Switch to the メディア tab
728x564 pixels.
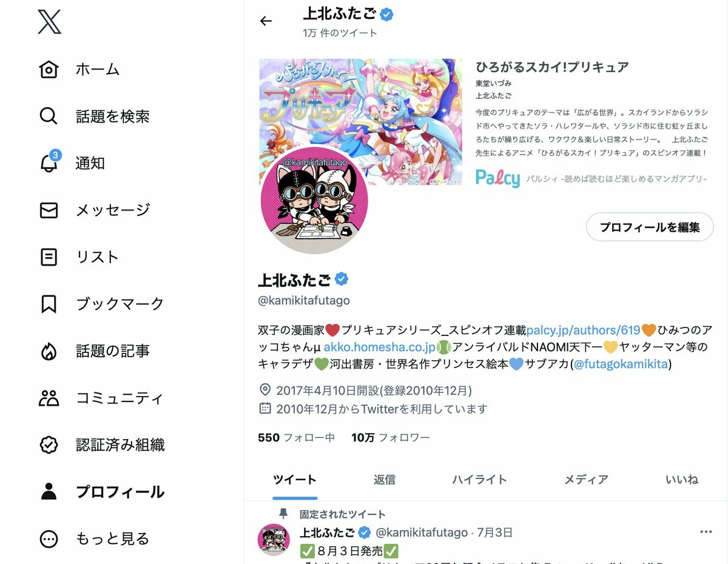[586, 480]
